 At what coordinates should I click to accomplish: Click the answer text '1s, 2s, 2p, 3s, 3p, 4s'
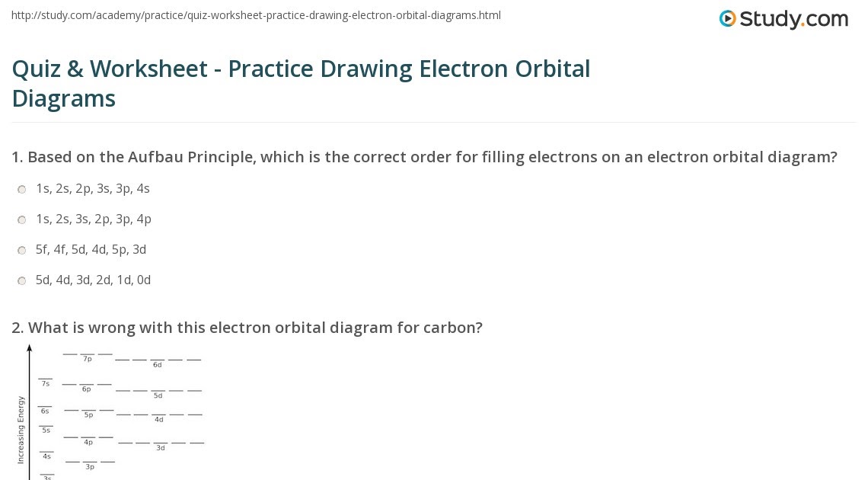click(93, 188)
